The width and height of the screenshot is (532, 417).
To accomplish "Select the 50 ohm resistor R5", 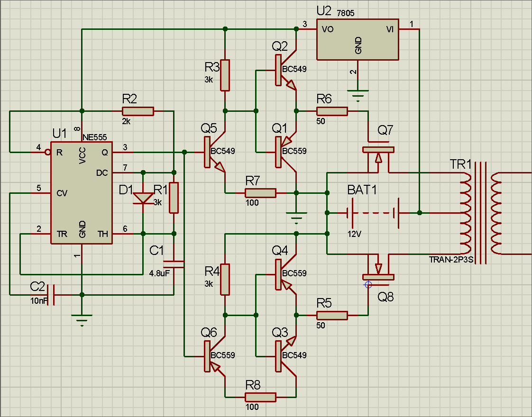I will tap(332, 315).
